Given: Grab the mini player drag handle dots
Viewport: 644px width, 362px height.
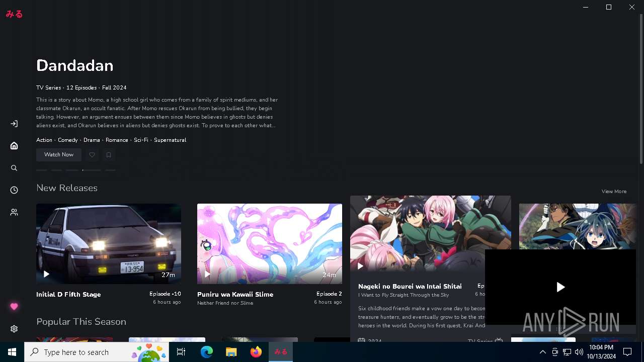Looking at the screenshot, I should click(x=560, y=329).
